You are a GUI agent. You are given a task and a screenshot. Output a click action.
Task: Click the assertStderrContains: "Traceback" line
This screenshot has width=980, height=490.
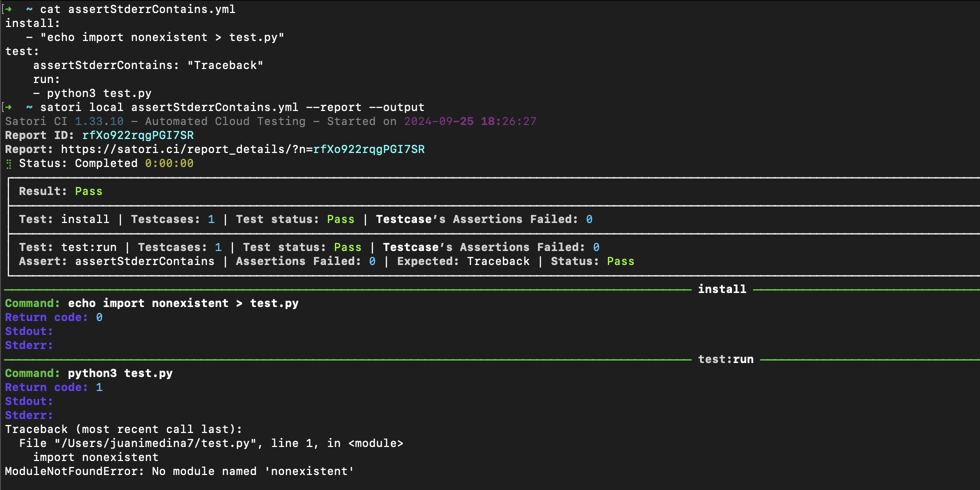[148, 65]
